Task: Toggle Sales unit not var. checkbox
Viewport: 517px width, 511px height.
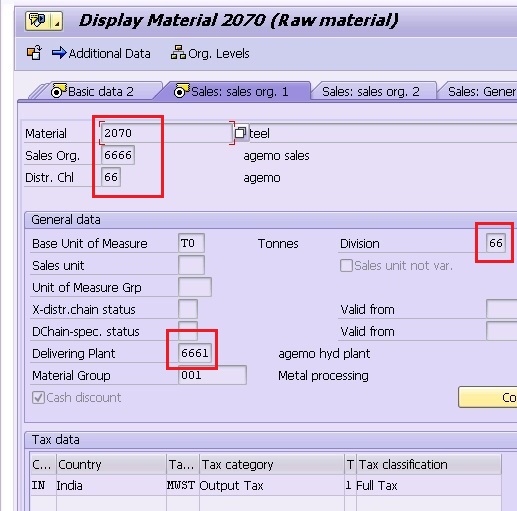Action: (x=346, y=266)
